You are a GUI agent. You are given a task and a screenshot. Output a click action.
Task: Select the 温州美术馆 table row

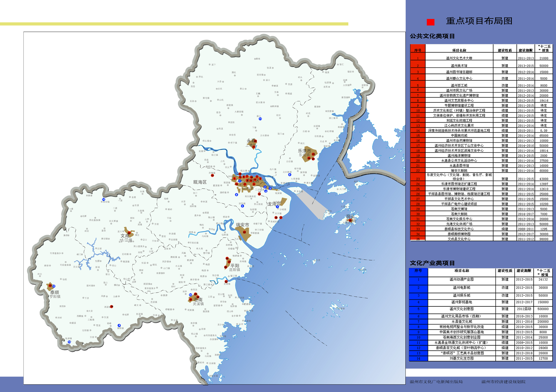tap(459, 66)
